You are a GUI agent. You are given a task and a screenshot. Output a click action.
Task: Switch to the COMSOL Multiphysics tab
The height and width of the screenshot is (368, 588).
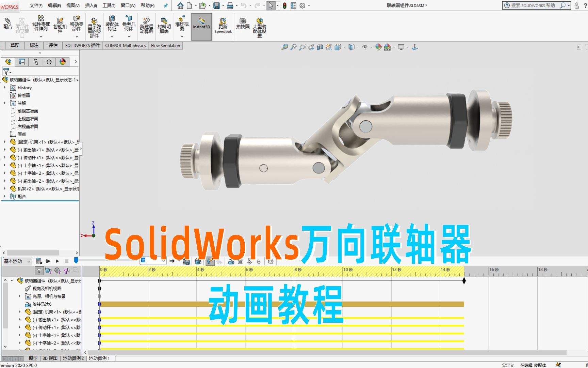(x=125, y=45)
